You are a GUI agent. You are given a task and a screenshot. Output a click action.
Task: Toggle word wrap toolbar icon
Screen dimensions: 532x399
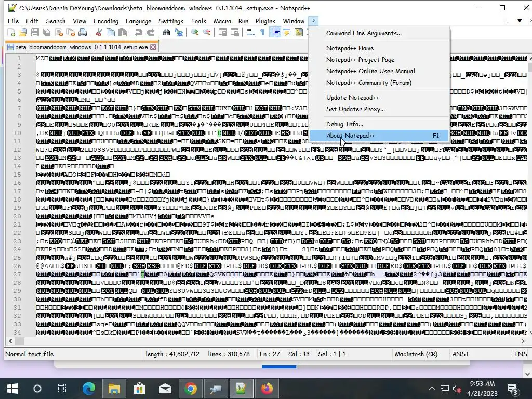coord(251,33)
